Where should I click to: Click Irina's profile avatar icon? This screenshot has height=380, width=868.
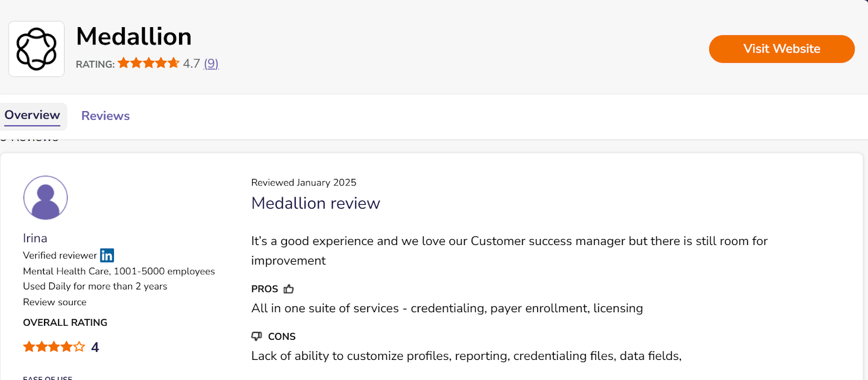coord(46,198)
